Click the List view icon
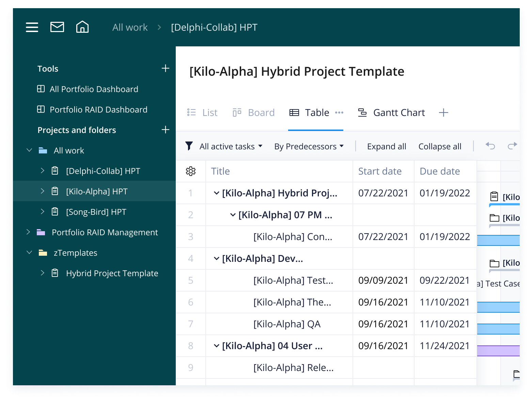Screen dimensions: 532x402 [191, 113]
